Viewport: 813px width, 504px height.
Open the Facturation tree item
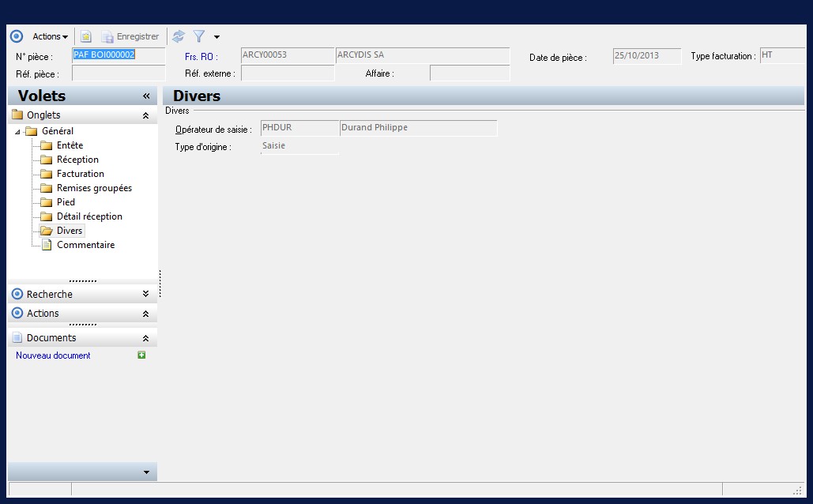pyautogui.click(x=81, y=174)
